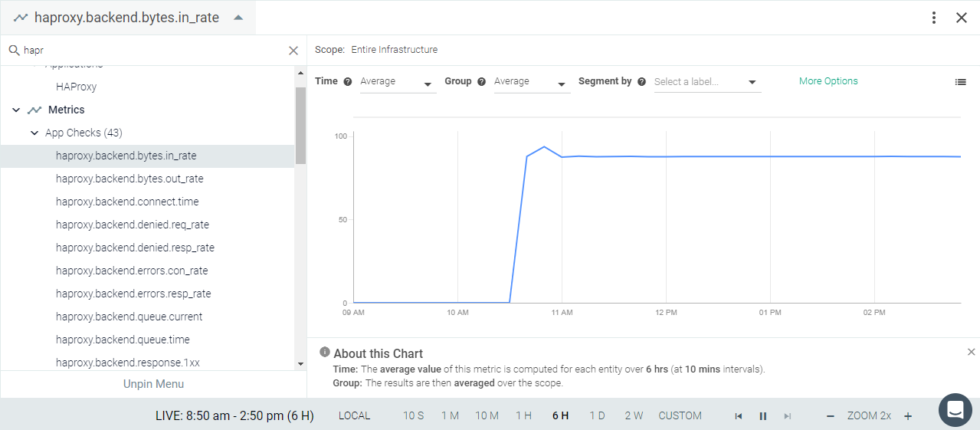The width and height of the screenshot is (980, 430).
Task: Switch the LOCAL timezone setting
Action: pos(354,415)
